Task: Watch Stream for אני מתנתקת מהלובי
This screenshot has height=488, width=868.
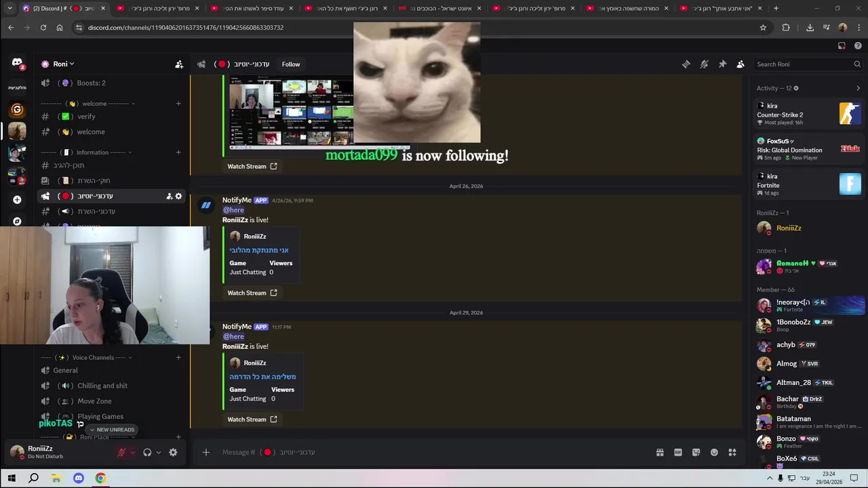Action: [252, 293]
